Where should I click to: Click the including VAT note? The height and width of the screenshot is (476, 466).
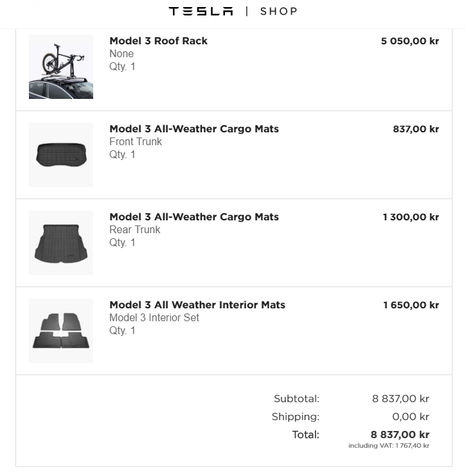point(389,446)
